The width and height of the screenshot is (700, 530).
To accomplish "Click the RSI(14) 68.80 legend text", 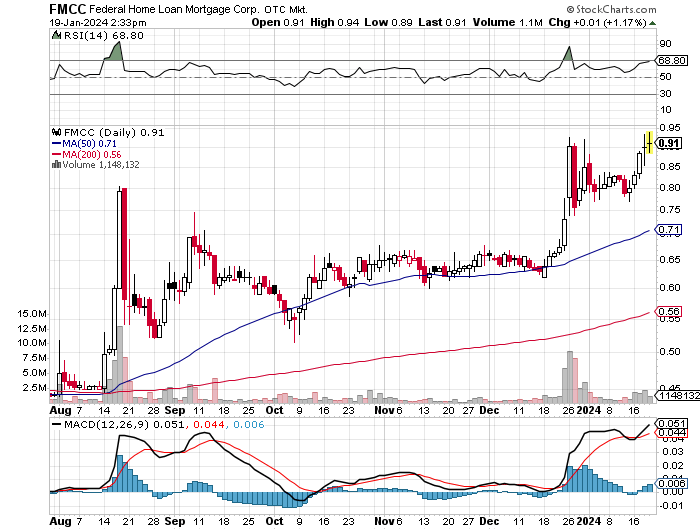I will coord(104,35).
